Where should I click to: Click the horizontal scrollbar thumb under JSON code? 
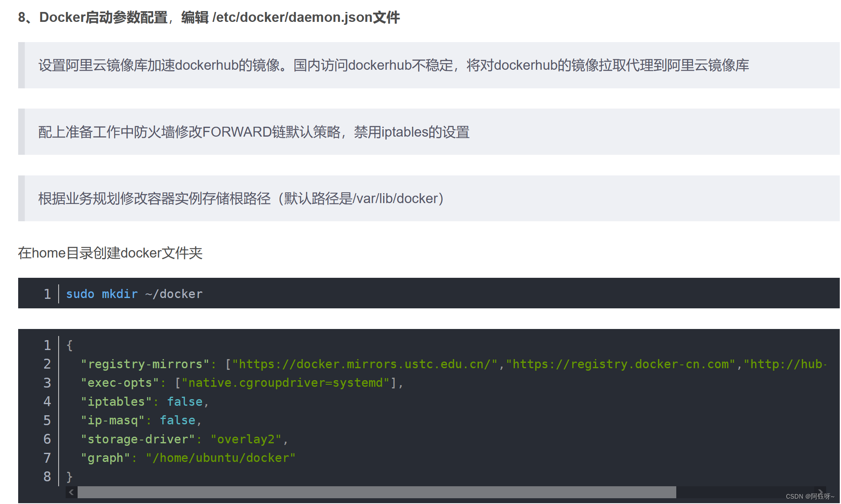click(x=377, y=492)
